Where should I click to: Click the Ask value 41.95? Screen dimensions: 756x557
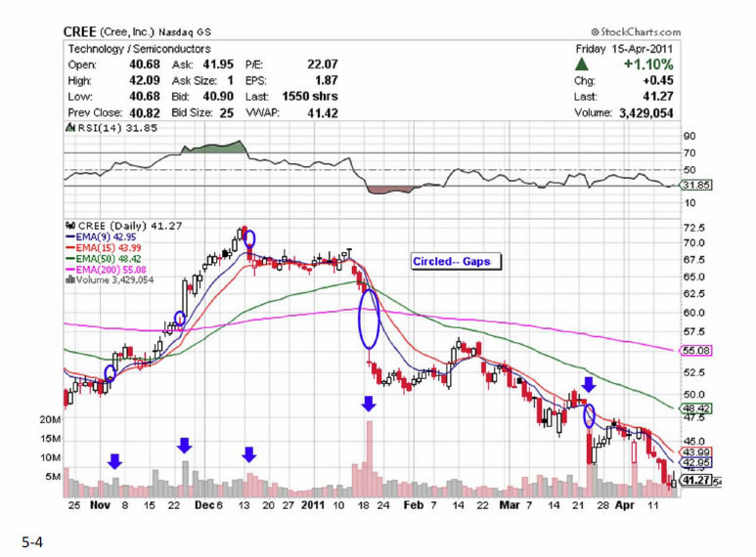tap(218, 64)
